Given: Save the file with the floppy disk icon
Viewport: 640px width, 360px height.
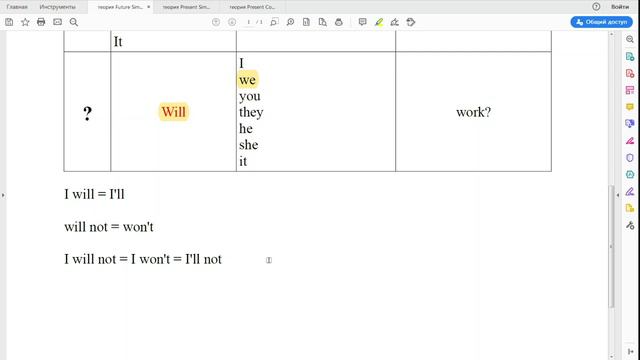Looking at the screenshot, I should point(9,22).
